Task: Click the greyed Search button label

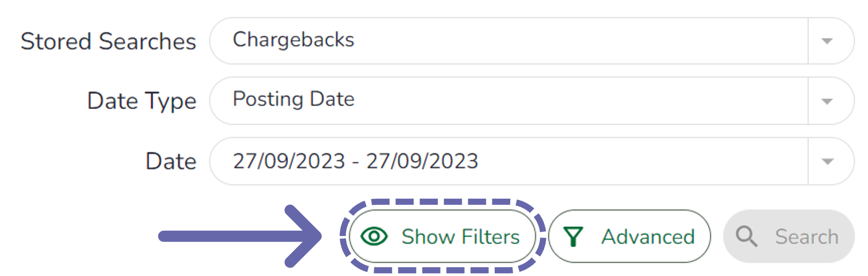Action: [807, 236]
